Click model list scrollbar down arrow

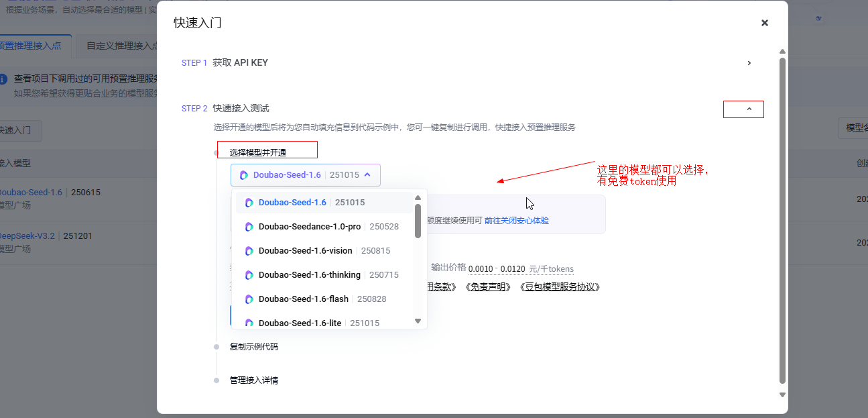[418, 321]
